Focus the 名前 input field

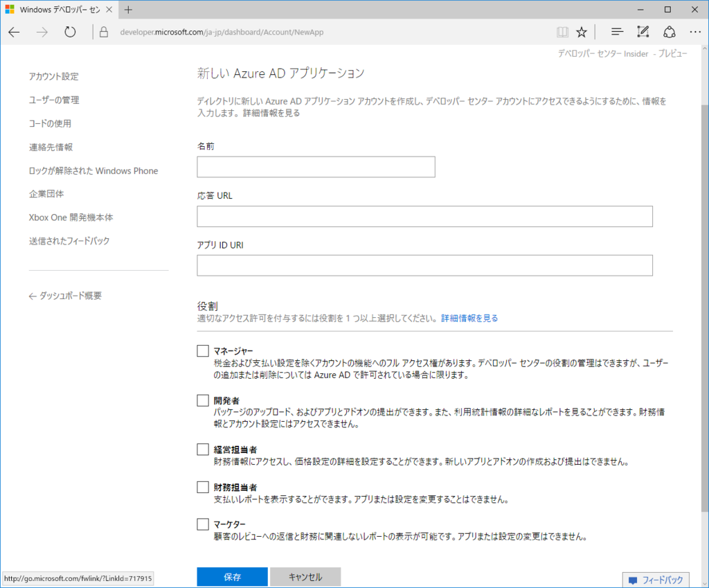[x=316, y=167]
